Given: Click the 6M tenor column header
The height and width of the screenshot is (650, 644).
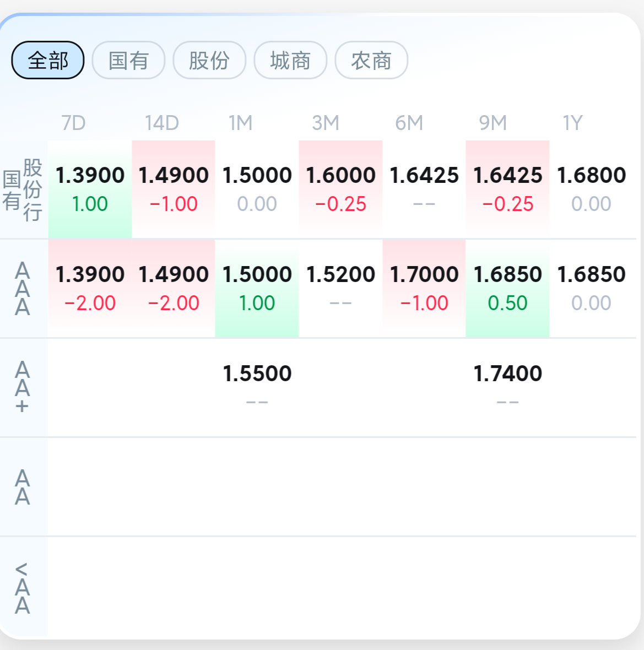Looking at the screenshot, I should click(x=409, y=123).
